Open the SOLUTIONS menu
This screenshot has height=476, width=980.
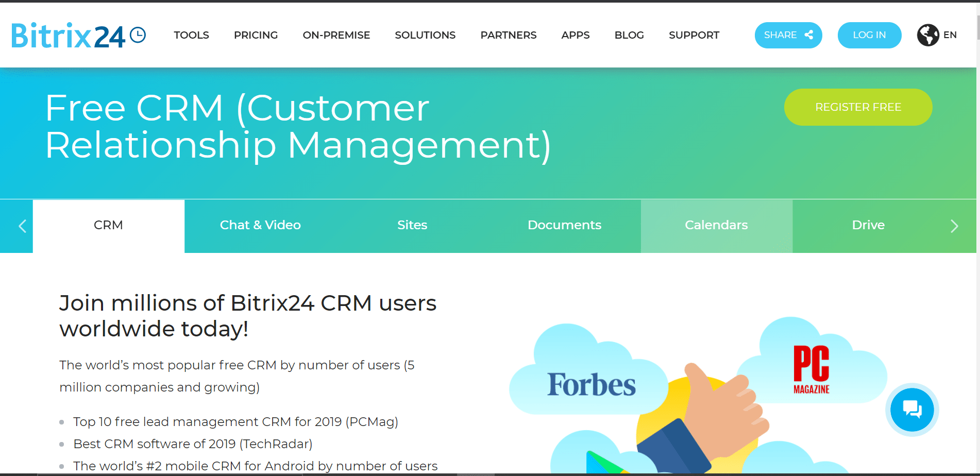(425, 35)
